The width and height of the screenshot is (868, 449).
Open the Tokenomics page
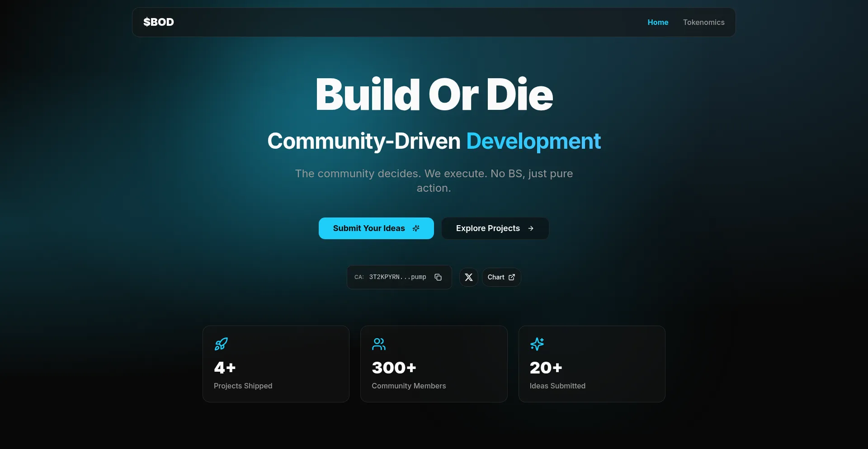(704, 22)
